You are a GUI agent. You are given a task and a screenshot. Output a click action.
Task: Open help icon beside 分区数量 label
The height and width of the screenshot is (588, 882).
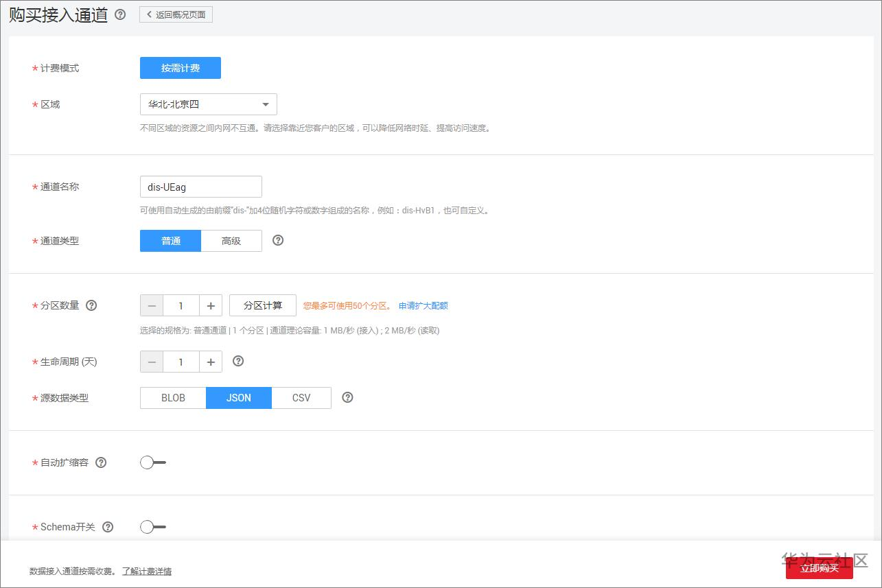tap(91, 305)
